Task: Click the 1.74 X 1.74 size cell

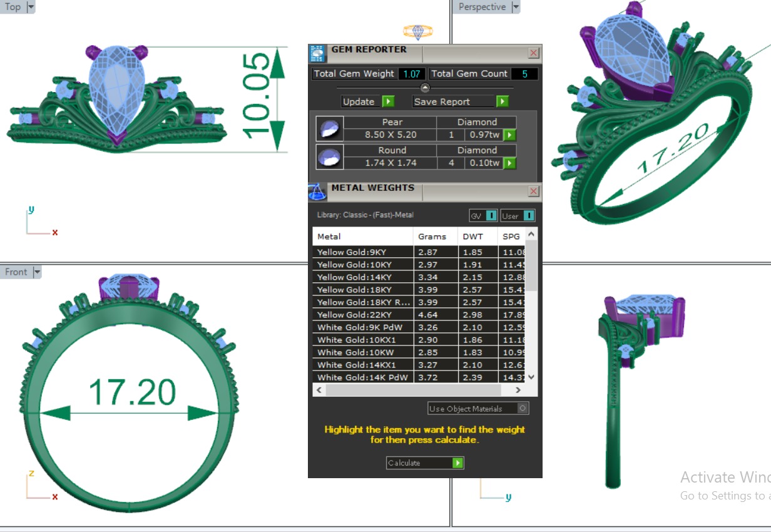Action: (391, 163)
